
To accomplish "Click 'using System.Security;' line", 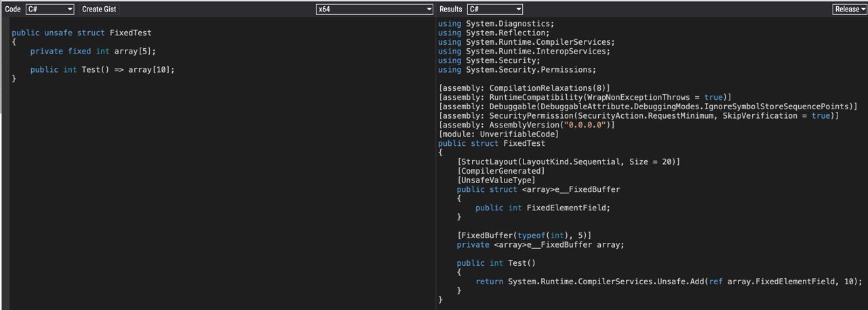I will pyautogui.click(x=490, y=60).
